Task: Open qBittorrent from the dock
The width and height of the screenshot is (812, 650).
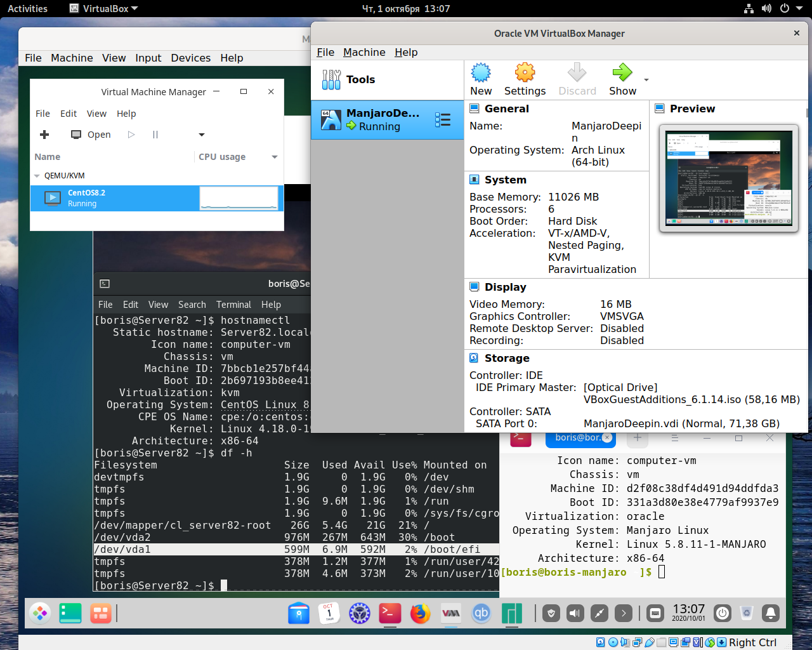Action: [481, 613]
